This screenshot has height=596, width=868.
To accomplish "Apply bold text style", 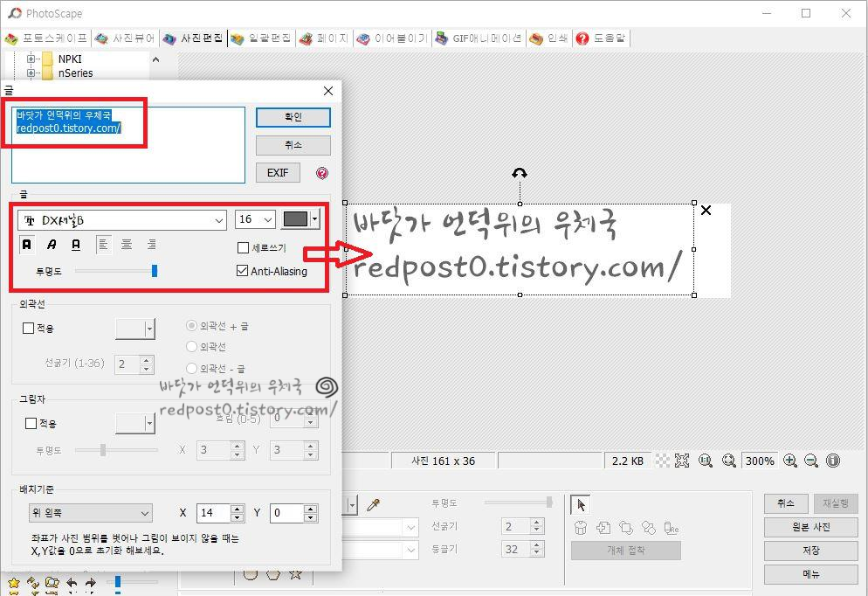I will coord(26,245).
